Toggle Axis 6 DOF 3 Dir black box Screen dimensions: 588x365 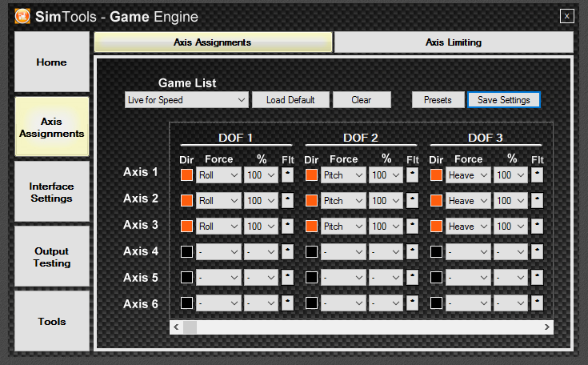pos(436,303)
